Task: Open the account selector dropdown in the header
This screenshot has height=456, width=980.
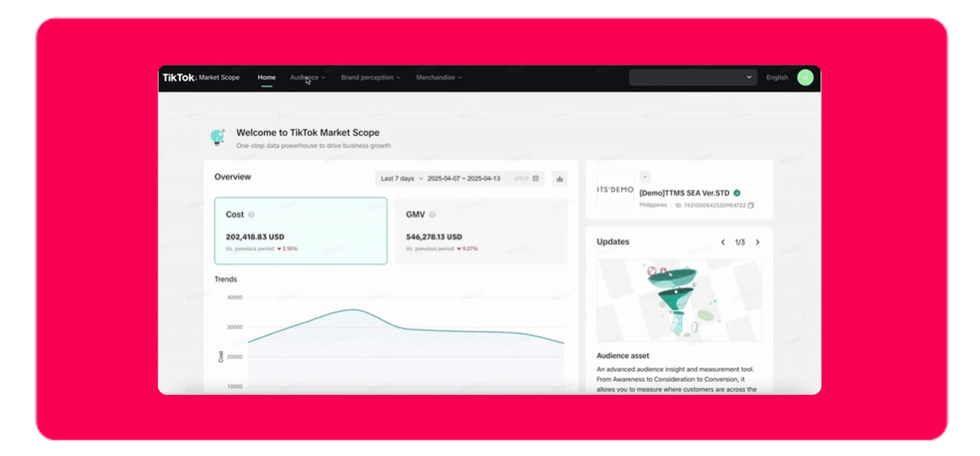Action: tap(692, 77)
